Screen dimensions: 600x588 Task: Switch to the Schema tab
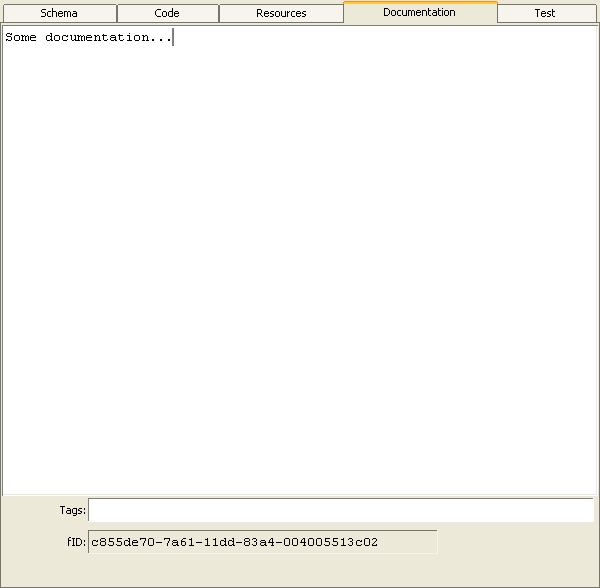(59, 14)
